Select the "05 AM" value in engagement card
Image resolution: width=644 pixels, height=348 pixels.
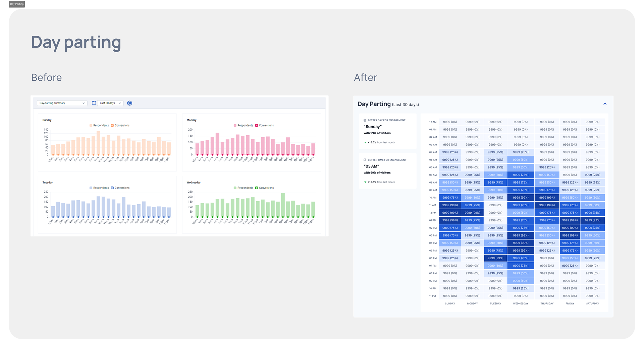[371, 166]
